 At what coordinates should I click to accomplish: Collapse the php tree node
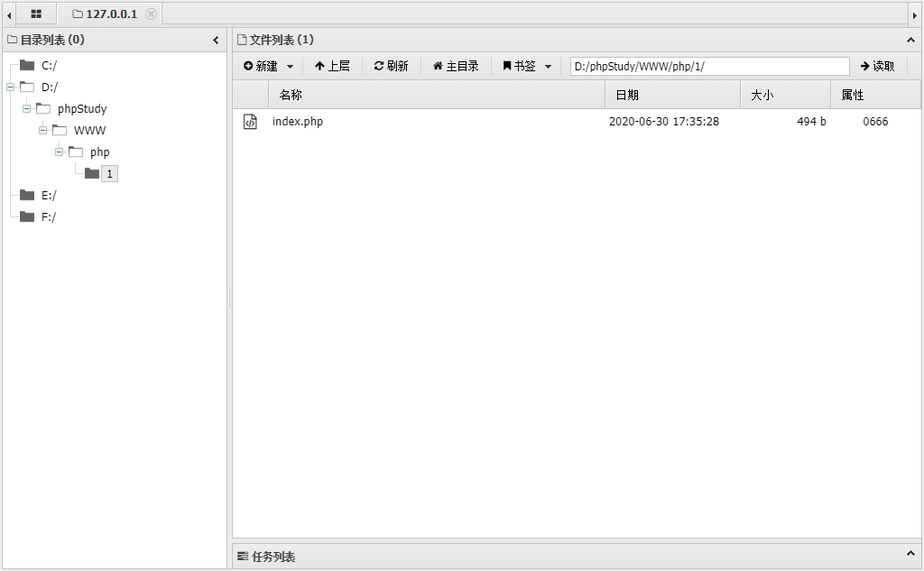pos(59,152)
